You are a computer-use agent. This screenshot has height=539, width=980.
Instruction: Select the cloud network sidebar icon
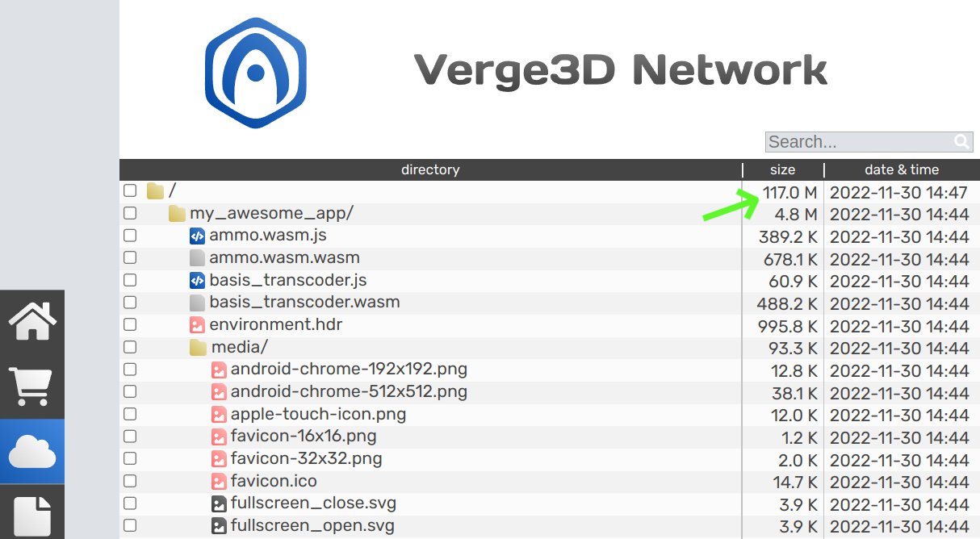(32, 451)
